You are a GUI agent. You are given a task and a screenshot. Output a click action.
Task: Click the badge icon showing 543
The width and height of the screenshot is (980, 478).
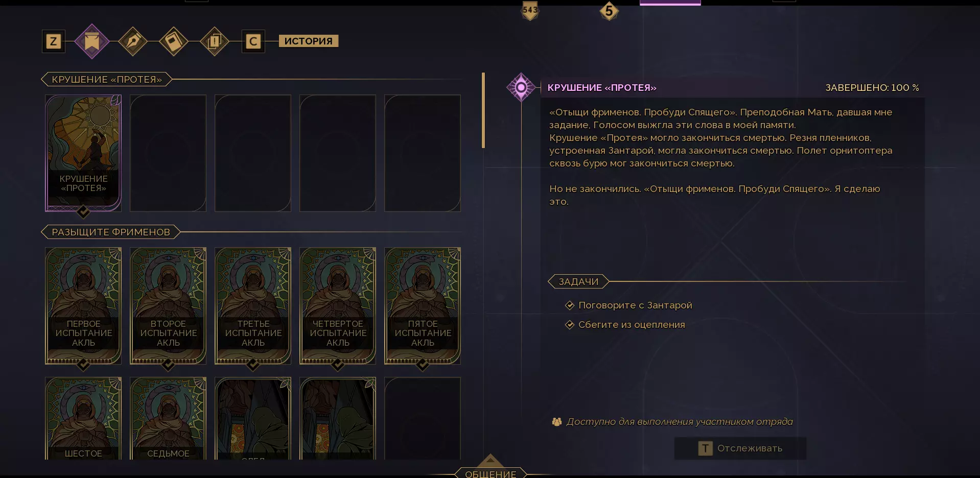click(x=530, y=10)
